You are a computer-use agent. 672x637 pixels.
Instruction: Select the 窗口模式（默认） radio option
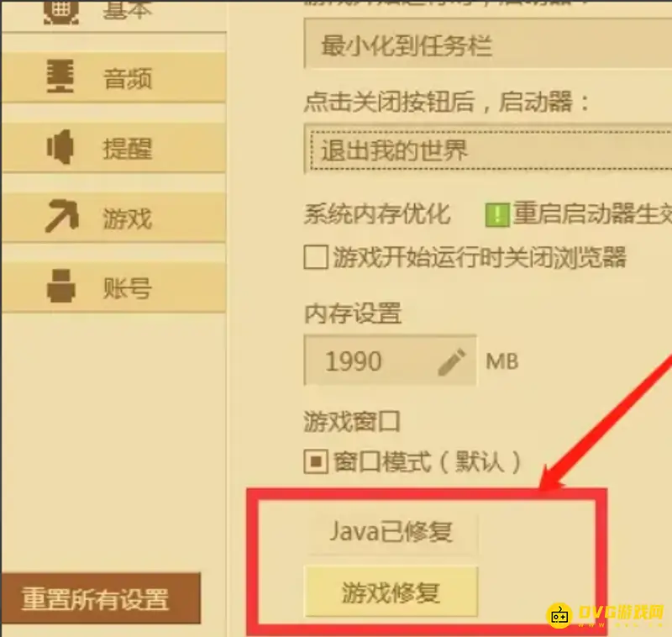pos(316,461)
